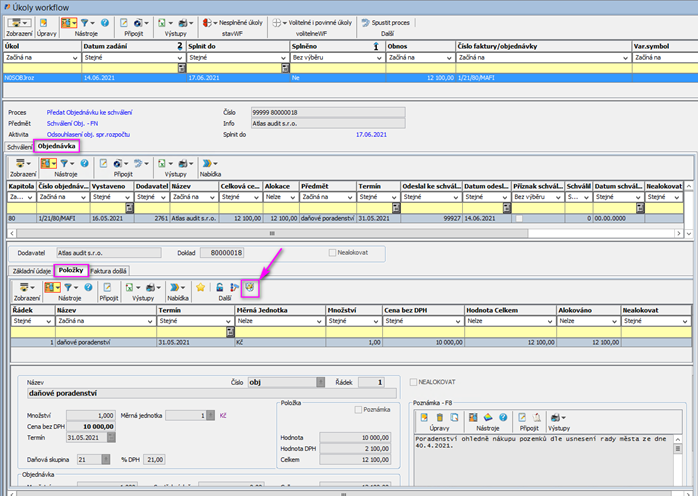This screenshot has height=496, width=698.
Task: Click the star icon in Položky toolbar
Action: [200, 287]
